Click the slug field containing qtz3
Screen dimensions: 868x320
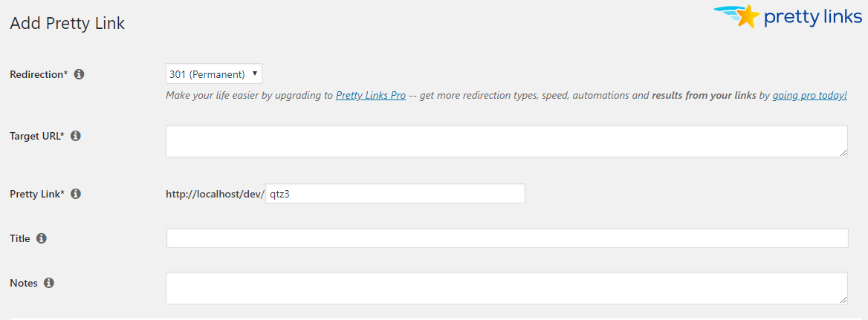(x=395, y=194)
